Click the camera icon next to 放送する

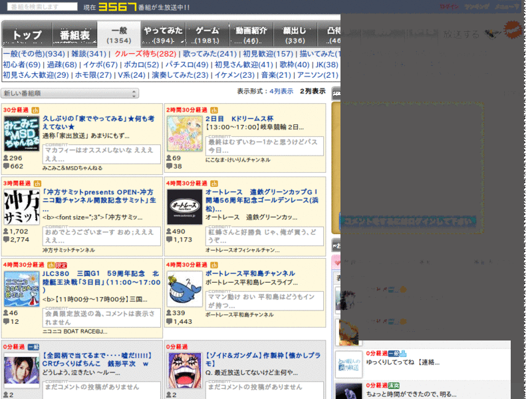point(492,33)
